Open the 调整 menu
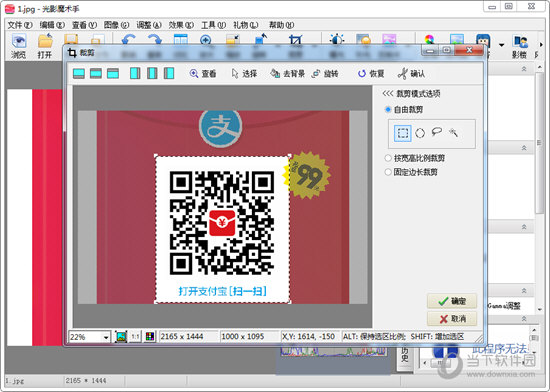The height and width of the screenshot is (392, 550). tap(149, 25)
